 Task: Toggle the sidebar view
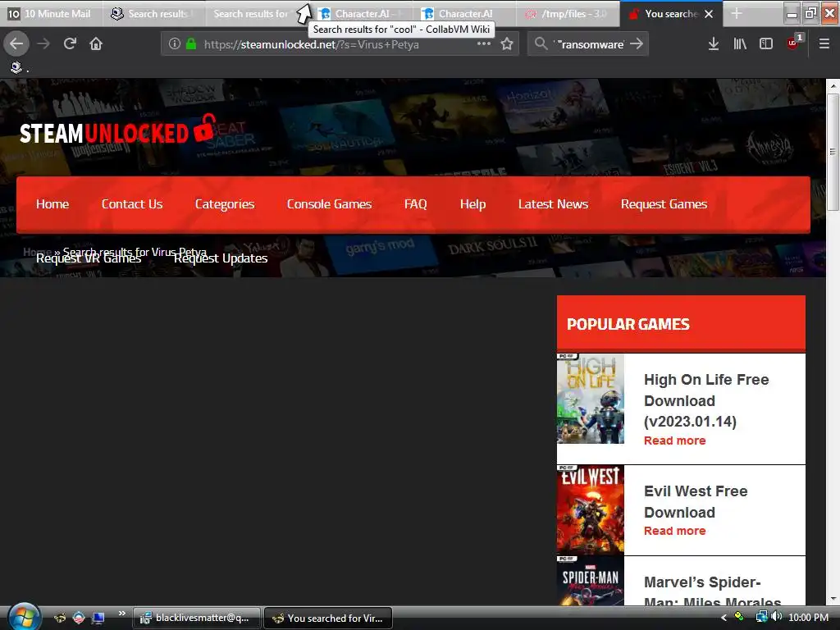point(766,44)
